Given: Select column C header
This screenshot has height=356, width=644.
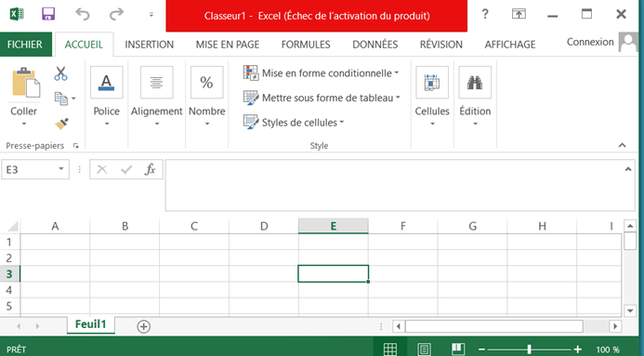Looking at the screenshot, I should point(194,226).
